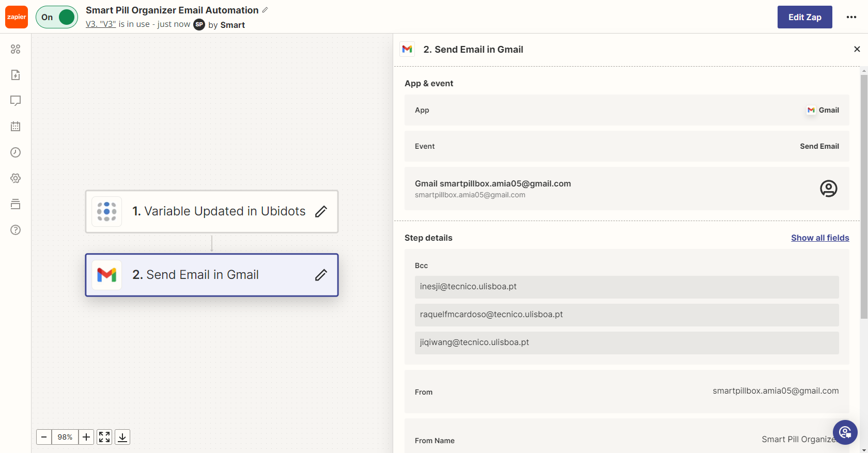Screen dimensions: 868x453
Task: Click the jiqiwang@tecnico.ulisboa.pt Bcc field
Action: point(627,342)
